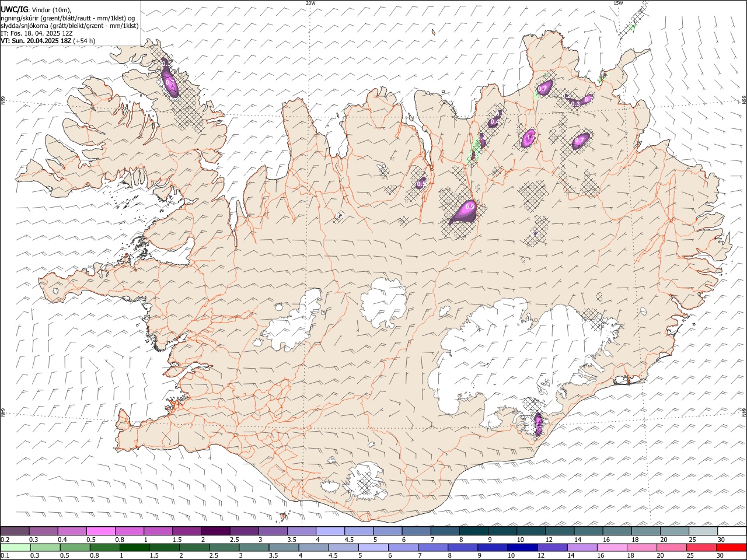Viewport: 747px width, 560px height.
Task: Click the purple snowfall patch on the southeast coast
Action: [x=538, y=423]
